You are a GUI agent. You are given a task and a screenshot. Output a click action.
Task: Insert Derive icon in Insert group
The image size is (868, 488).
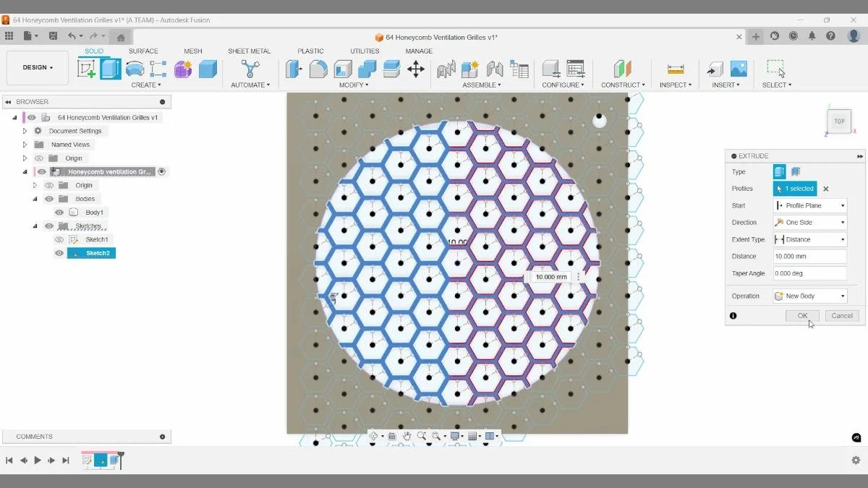715,69
